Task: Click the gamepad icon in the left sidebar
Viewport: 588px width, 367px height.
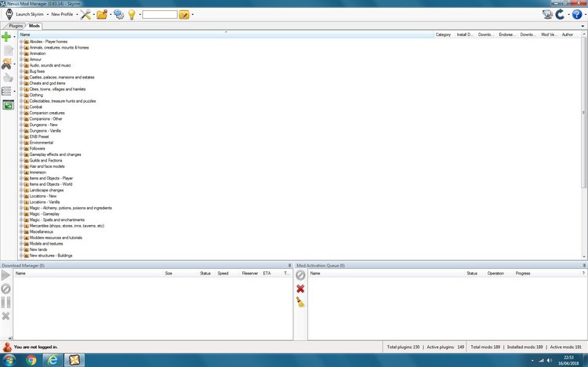Action: 6,64
